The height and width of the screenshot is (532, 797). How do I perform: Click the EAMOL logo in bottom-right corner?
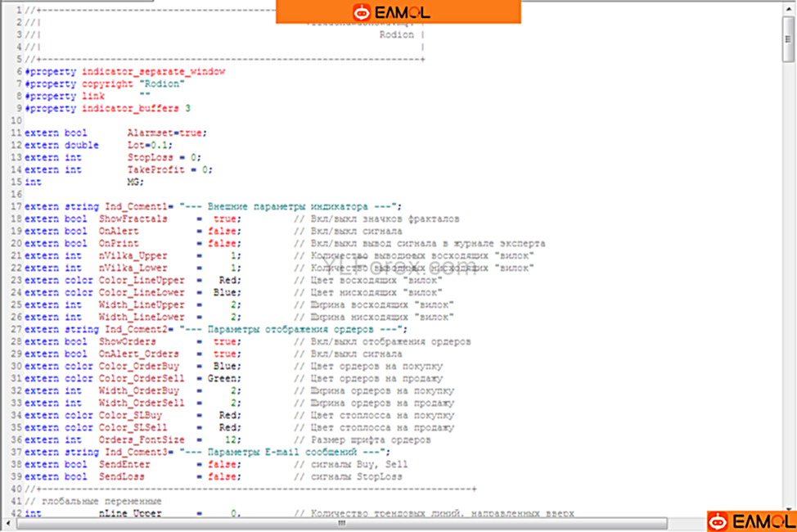tap(751, 521)
